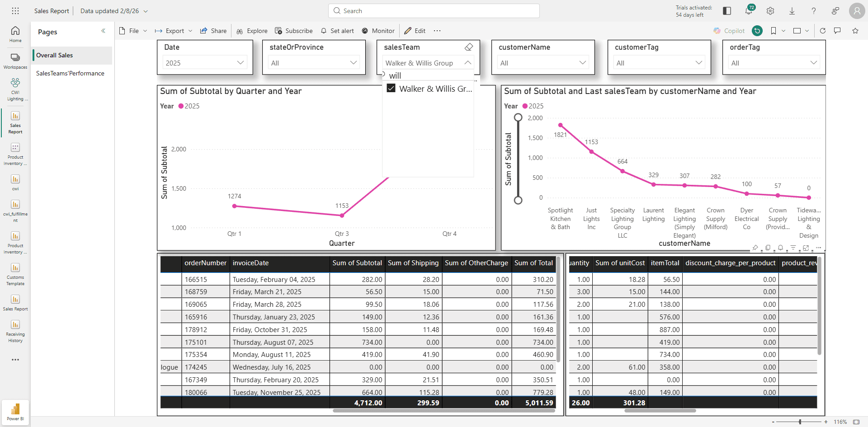
Task: Open the help question mark
Action: (x=814, y=11)
